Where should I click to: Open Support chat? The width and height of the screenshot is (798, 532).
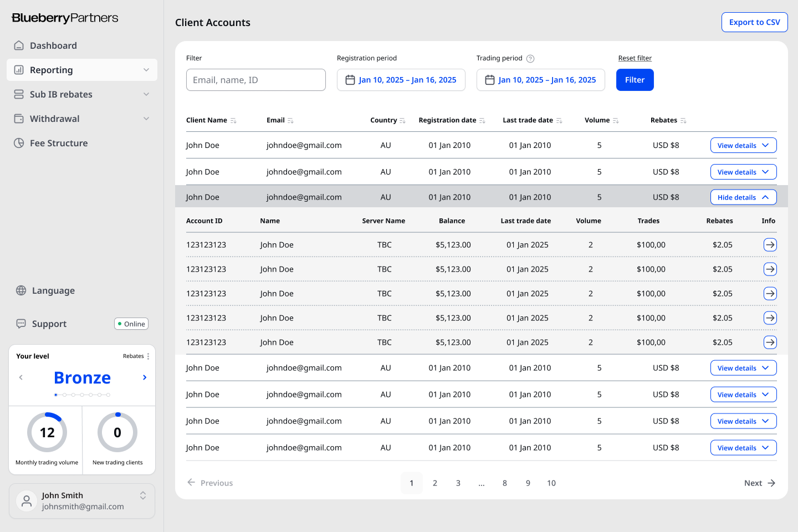42,324
